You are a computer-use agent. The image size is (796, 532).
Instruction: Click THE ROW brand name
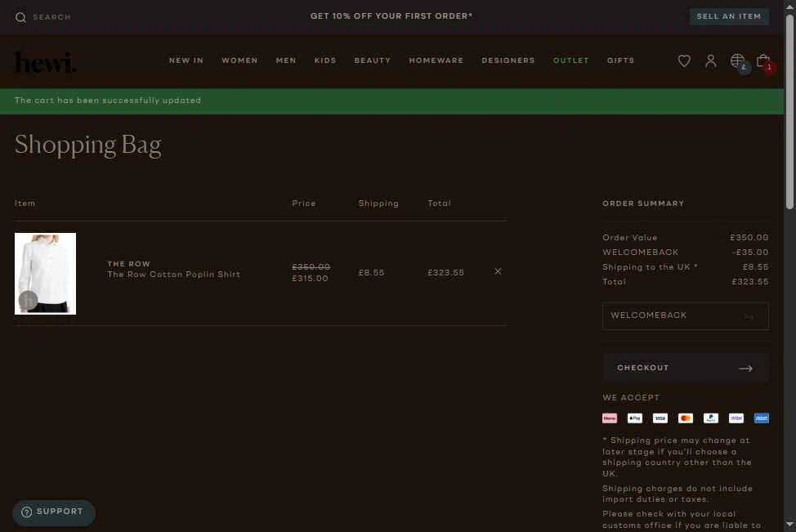(x=128, y=264)
